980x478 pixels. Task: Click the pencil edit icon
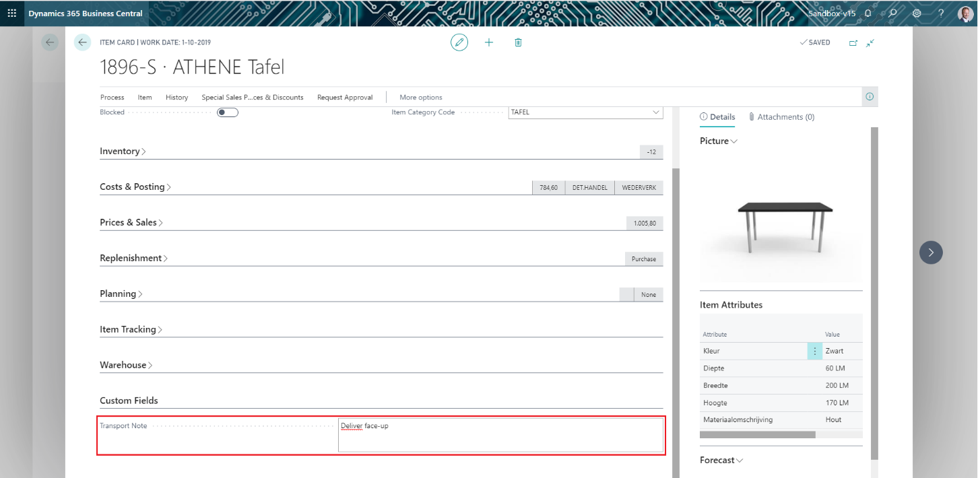(x=459, y=42)
